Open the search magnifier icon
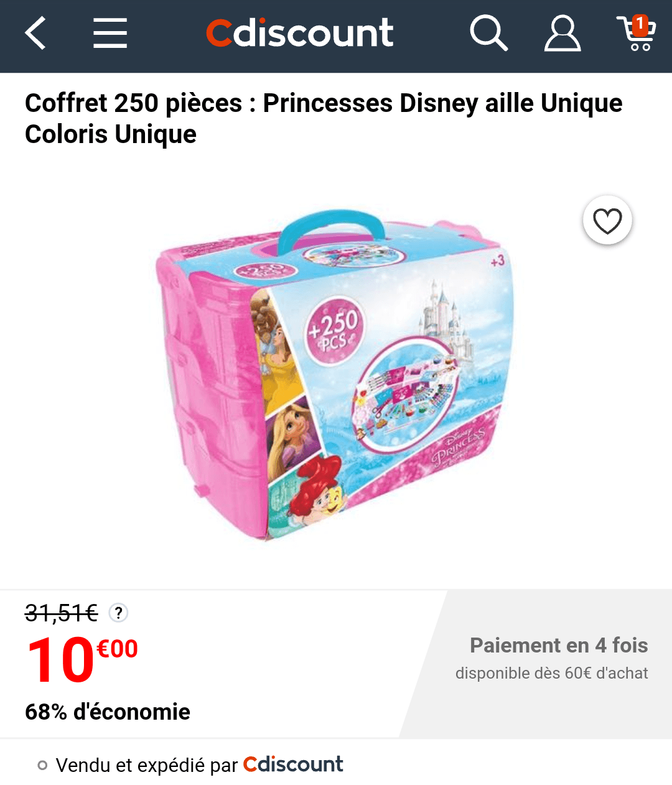Viewport: 672px width, 785px height. tap(488, 33)
